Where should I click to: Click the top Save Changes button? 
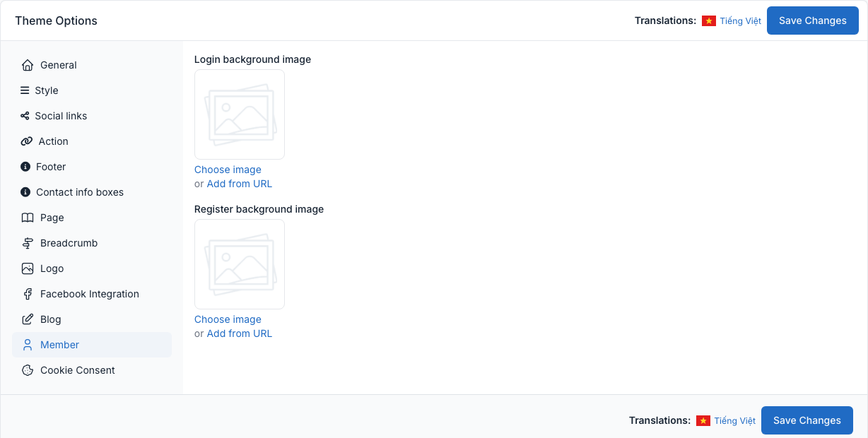pyautogui.click(x=813, y=20)
